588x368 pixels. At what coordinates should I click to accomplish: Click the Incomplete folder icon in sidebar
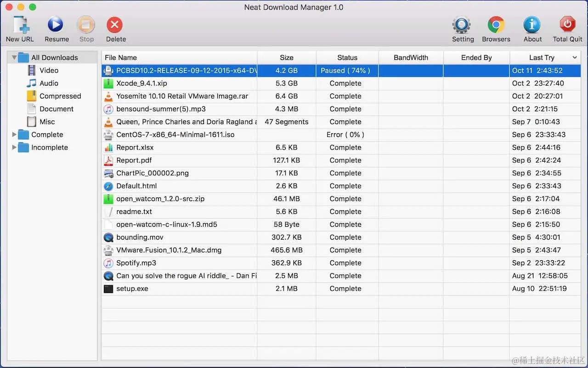point(23,148)
